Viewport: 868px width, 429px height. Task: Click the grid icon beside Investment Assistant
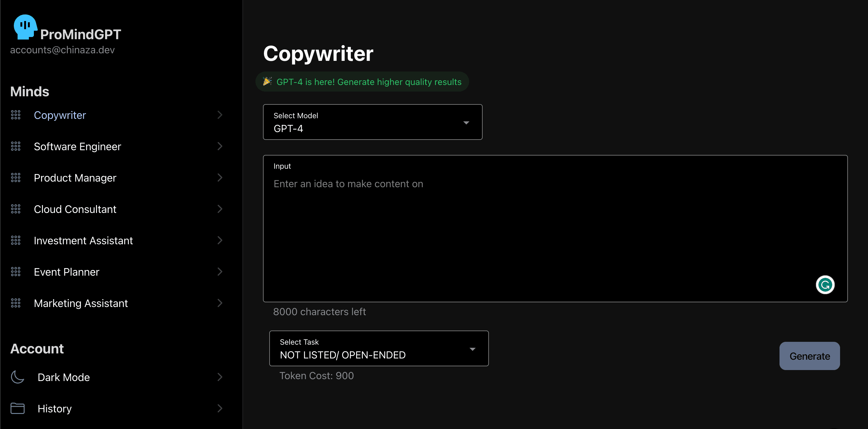(x=15, y=241)
